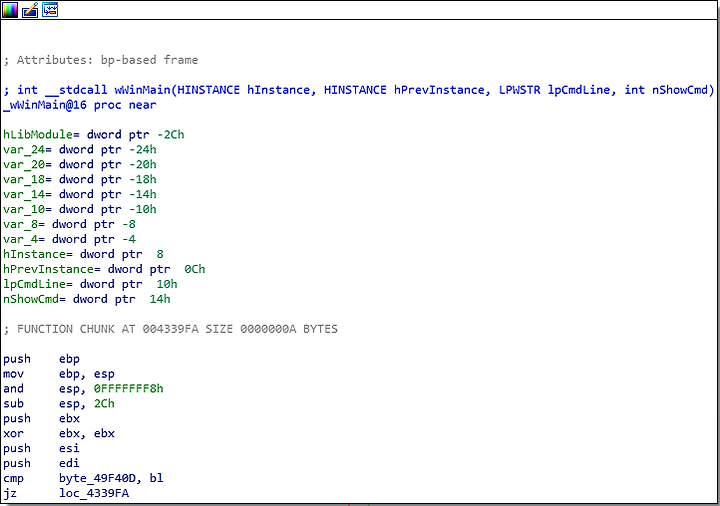Click the 'push ebp' instruction
The width and height of the screenshot is (720, 506).
[41, 359]
